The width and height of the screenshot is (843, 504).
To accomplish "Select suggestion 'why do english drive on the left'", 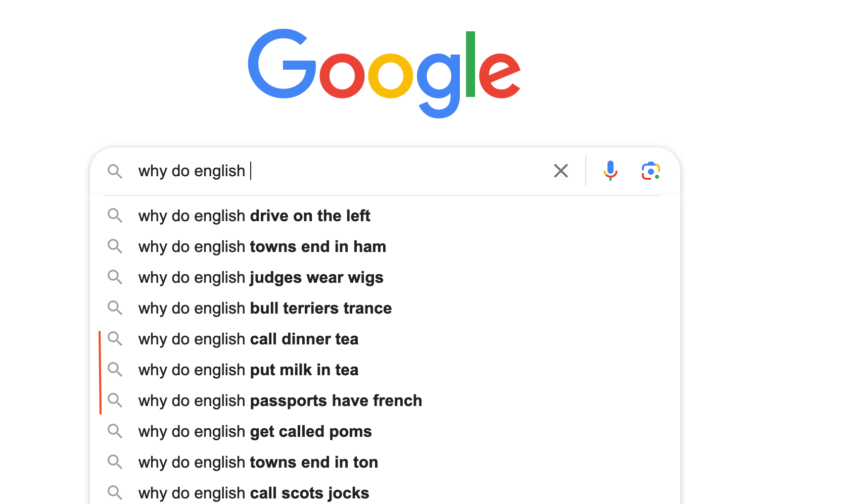I will coord(385,216).
